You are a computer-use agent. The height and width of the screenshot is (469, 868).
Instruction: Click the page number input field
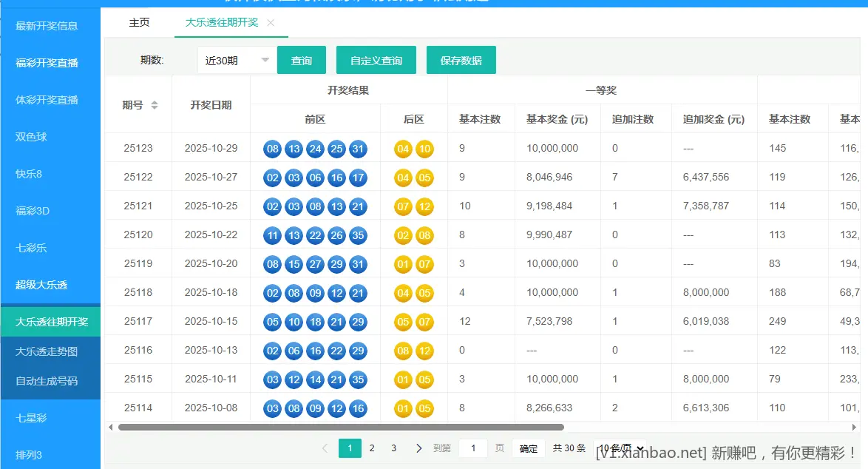pyautogui.click(x=472, y=448)
